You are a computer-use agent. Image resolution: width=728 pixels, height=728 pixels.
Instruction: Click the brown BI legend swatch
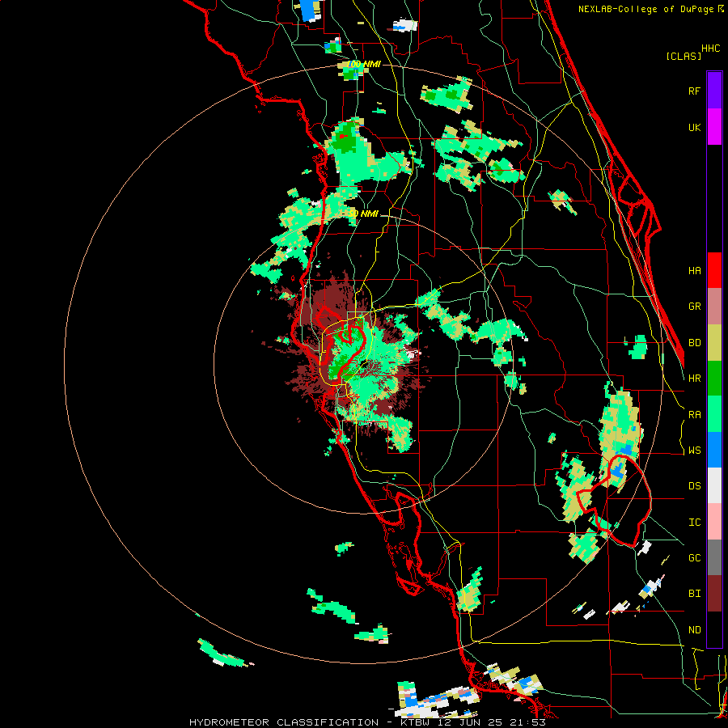(x=714, y=594)
